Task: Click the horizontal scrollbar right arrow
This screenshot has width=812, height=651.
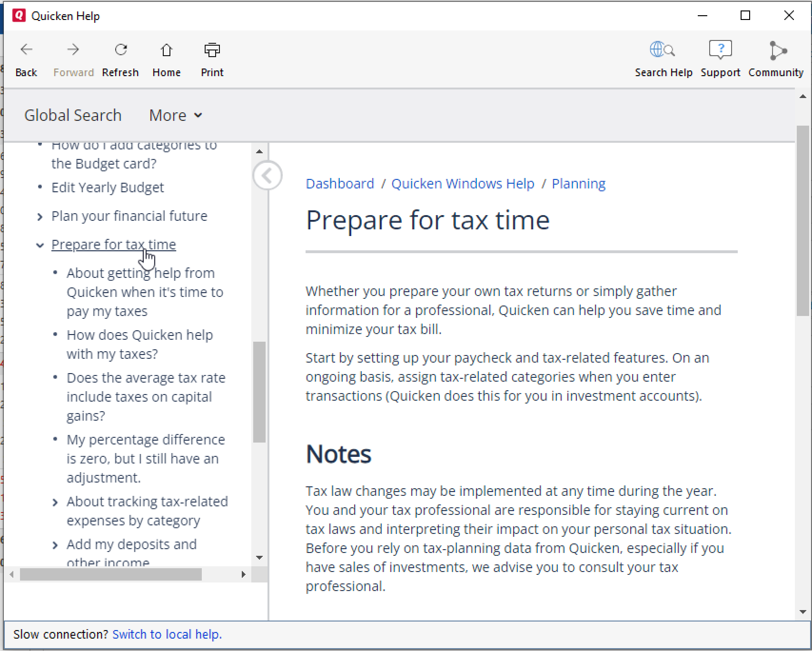Action: click(x=244, y=575)
